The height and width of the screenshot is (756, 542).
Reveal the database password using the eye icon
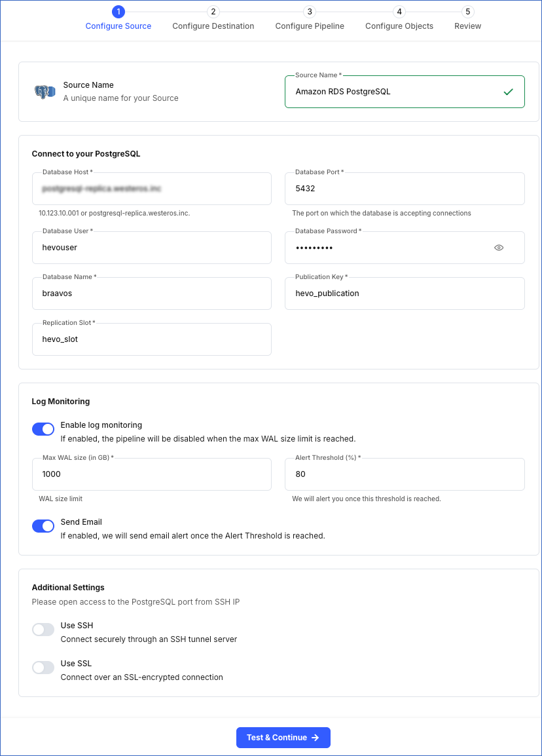[499, 248]
